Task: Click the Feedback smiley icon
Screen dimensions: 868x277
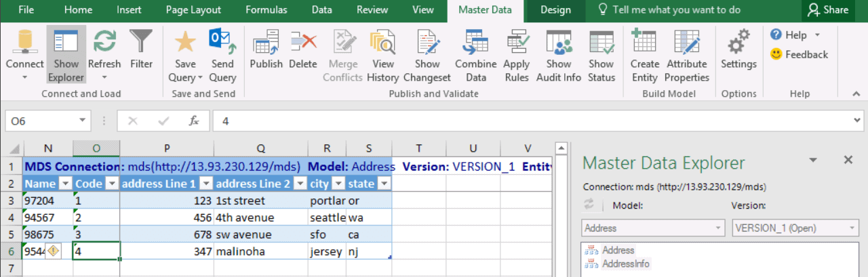Action: tap(776, 54)
